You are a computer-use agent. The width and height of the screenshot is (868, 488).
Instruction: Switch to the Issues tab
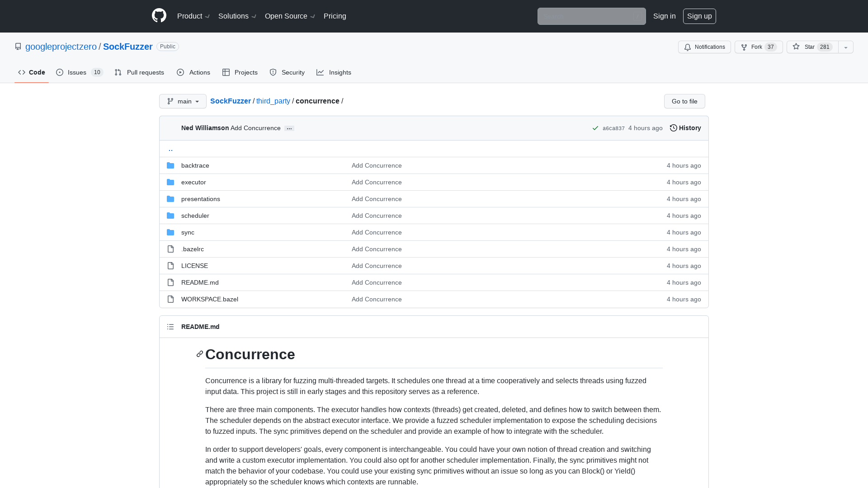(x=77, y=72)
